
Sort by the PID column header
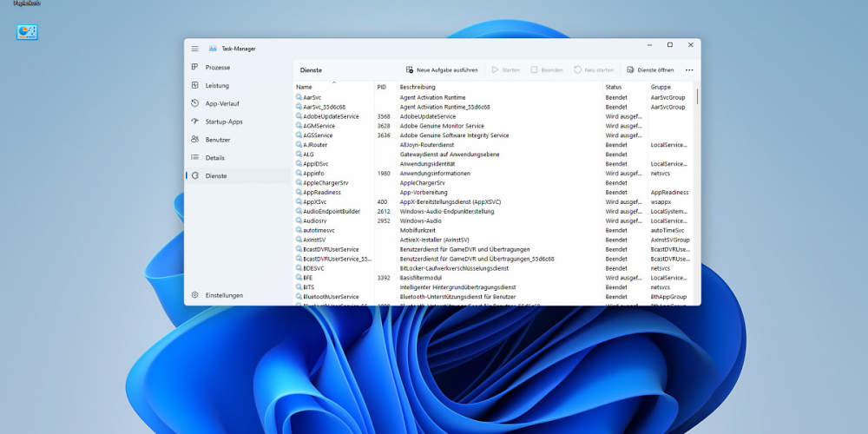(x=386, y=87)
